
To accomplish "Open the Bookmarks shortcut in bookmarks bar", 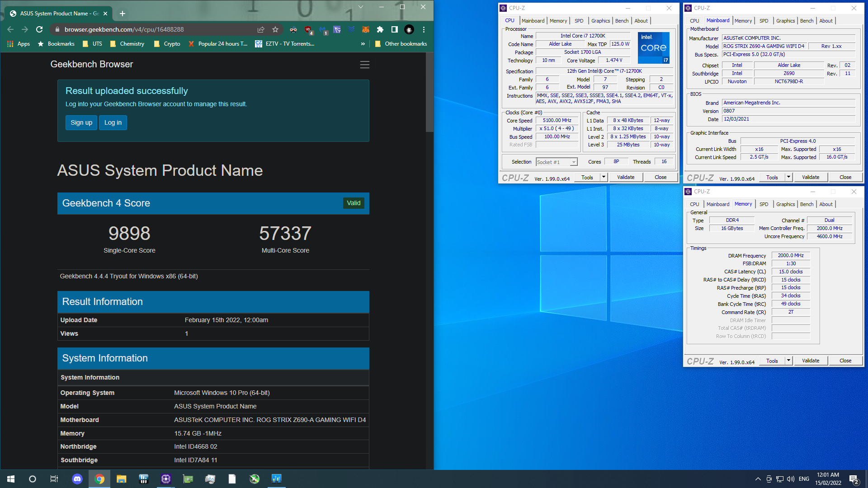I will (56, 44).
